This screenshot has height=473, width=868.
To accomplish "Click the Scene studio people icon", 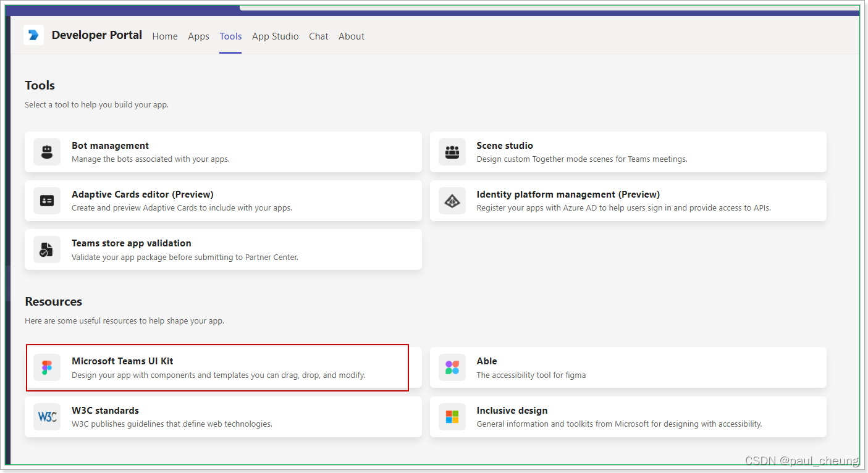I will coord(452,152).
